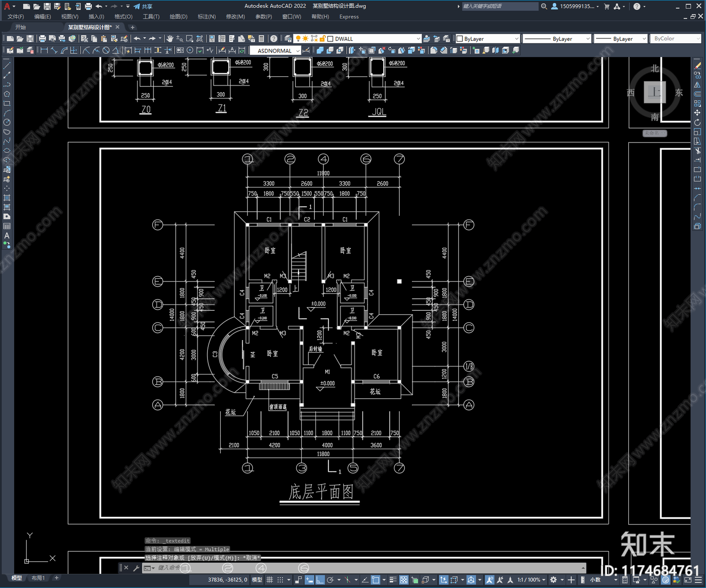Screen dimensions: 706x588
Task: Toggle snap mode in the status bar
Action: click(x=280, y=580)
